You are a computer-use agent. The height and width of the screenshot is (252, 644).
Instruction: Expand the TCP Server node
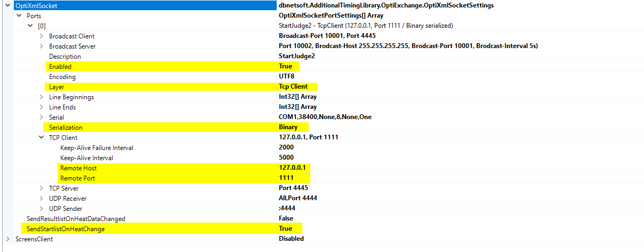tap(42, 188)
